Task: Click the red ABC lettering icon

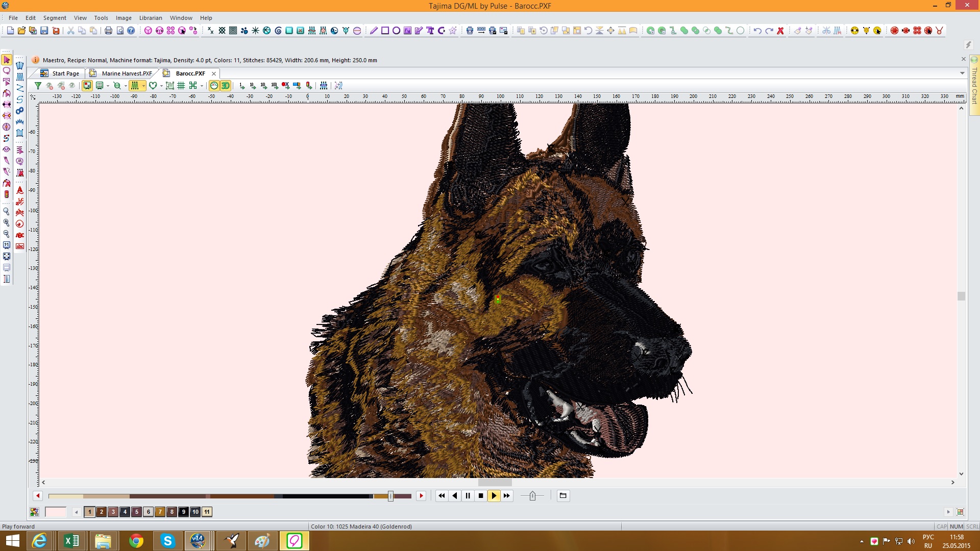Action: (20, 235)
